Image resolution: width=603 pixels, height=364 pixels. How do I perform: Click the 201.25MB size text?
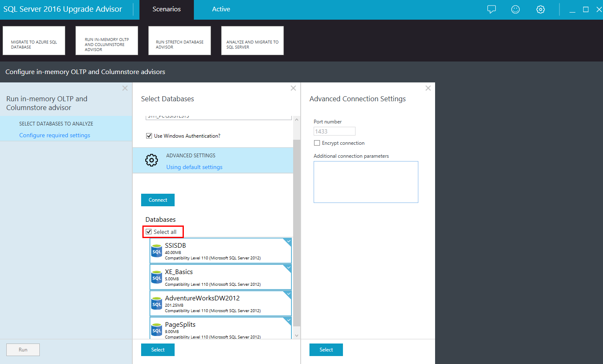[174, 305]
